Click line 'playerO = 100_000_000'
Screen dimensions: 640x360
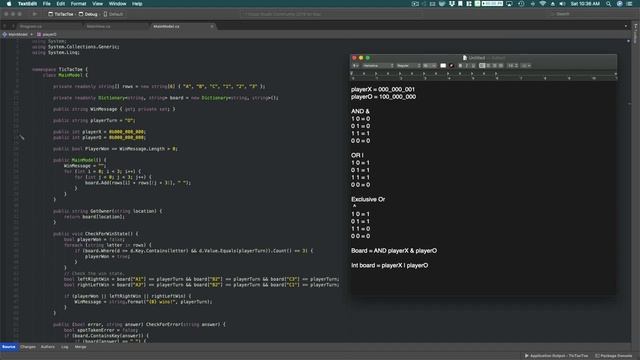[x=383, y=97]
